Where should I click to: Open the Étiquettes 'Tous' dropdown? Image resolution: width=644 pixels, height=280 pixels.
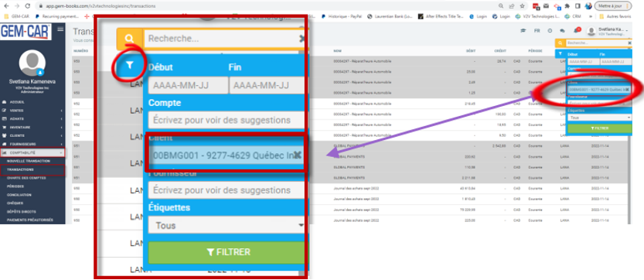tap(227, 225)
